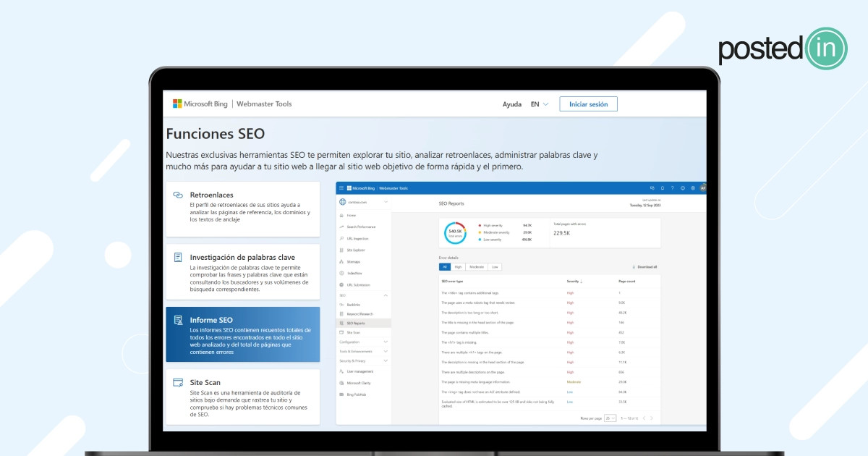Click row 'The page is missing meta language information.'
Viewport: 868px width, 456px height.
point(550,381)
